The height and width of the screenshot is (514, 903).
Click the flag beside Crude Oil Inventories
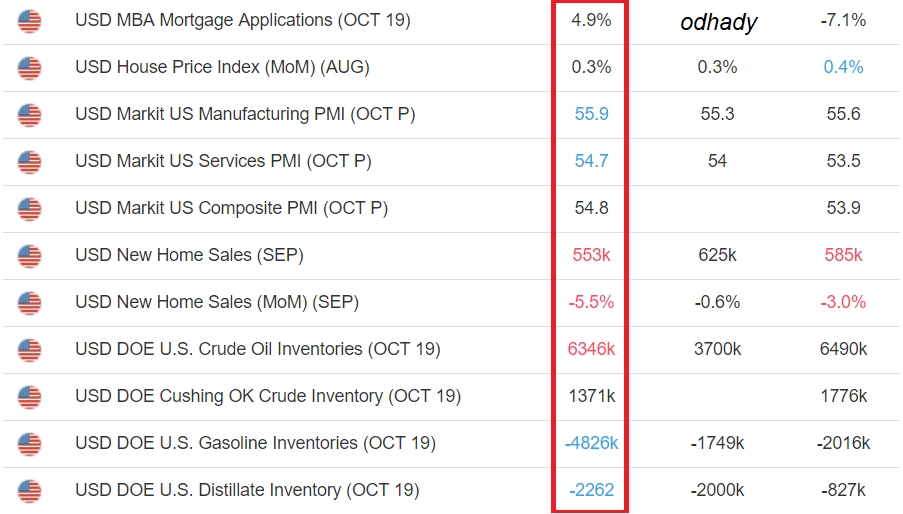(29, 350)
